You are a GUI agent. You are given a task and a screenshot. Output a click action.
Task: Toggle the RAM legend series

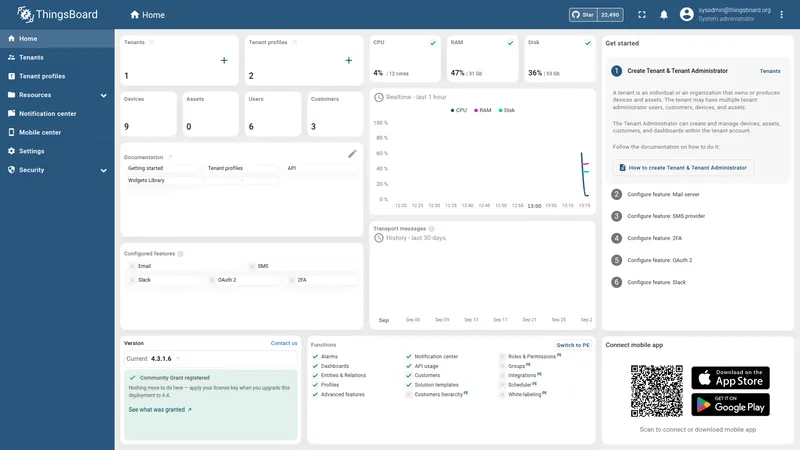(483, 110)
